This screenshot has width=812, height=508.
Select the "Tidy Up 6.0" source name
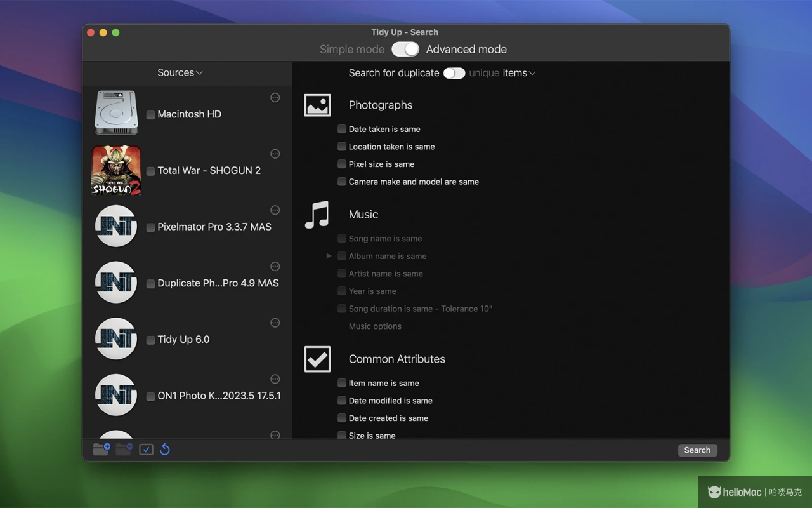tap(183, 339)
